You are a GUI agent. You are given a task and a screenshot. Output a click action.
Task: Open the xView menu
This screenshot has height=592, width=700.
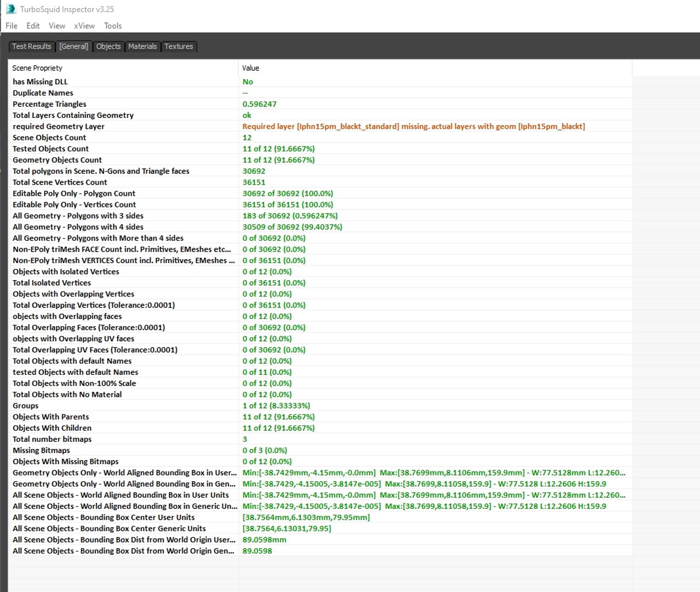(84, 26)
